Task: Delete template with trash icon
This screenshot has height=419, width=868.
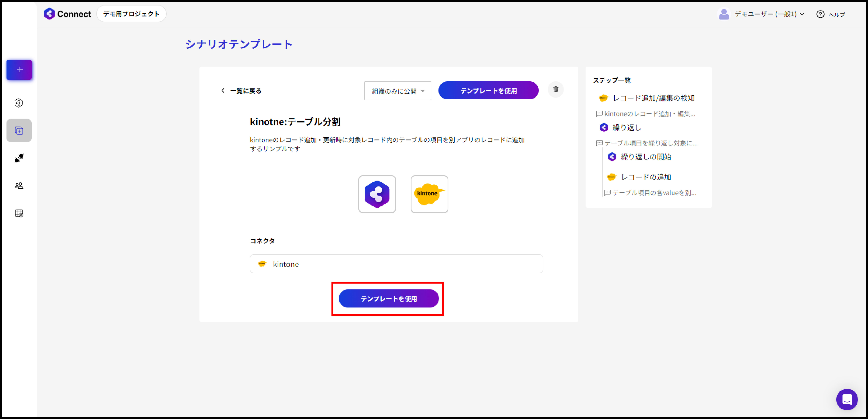Action: pos(556,89)
